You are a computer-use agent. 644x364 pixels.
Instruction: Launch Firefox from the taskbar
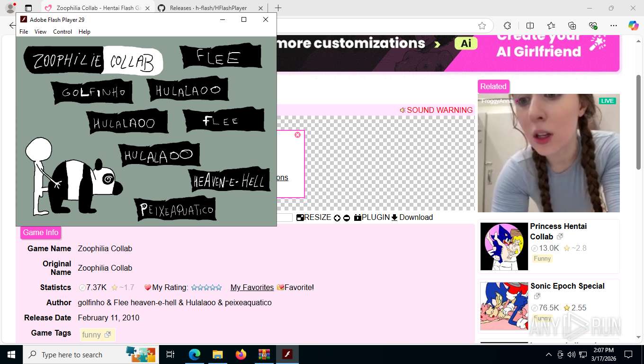point(241,355)
